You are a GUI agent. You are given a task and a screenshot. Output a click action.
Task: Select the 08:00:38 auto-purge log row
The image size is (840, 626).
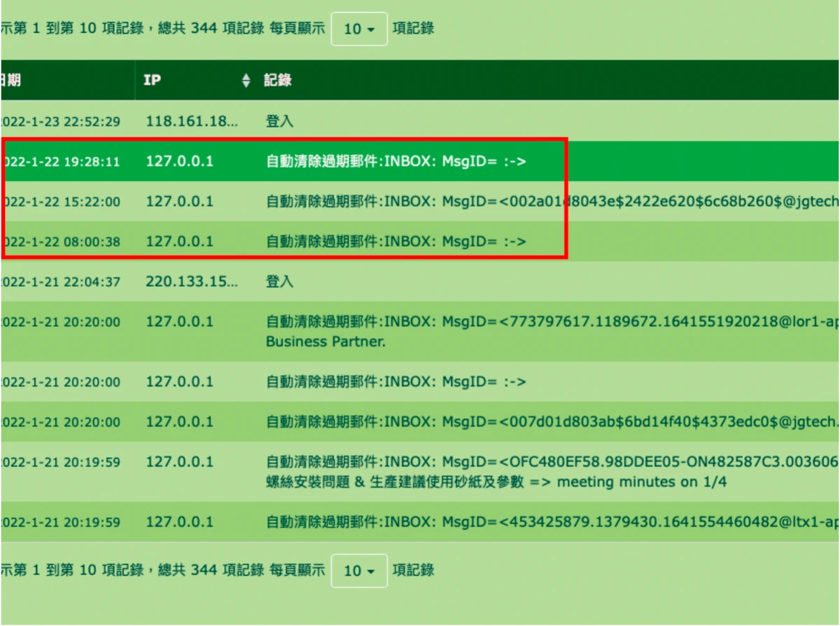(420, 242)
